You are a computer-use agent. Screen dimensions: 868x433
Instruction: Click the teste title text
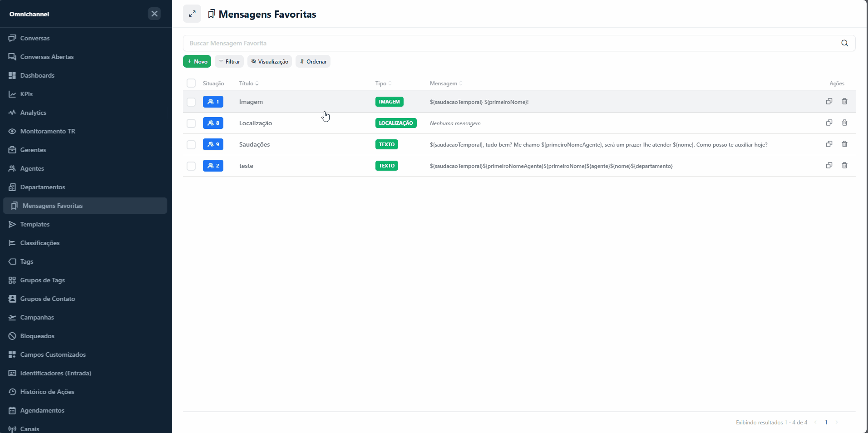coord(246,166)
